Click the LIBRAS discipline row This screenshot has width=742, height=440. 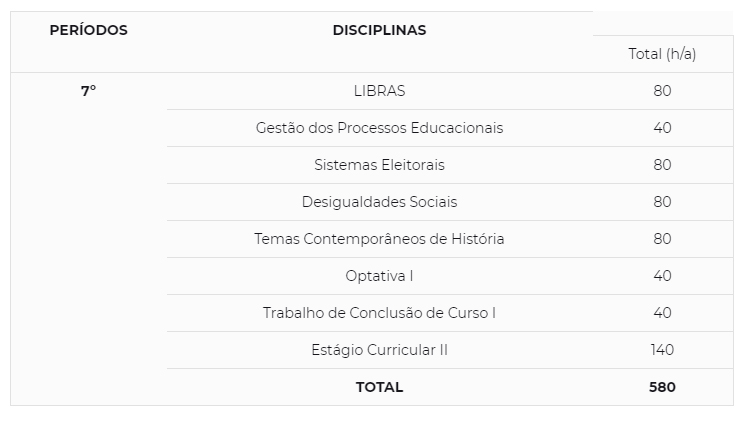[379, 91]
